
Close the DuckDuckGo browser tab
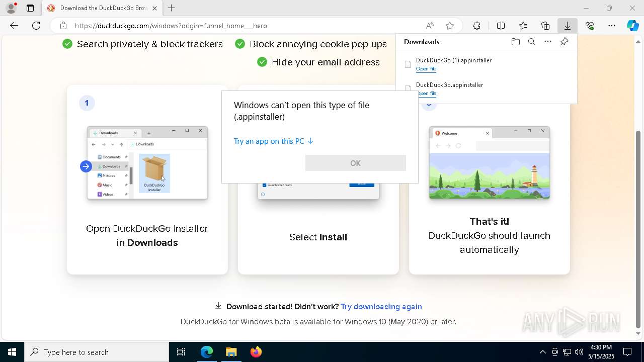tap(154, 8)
